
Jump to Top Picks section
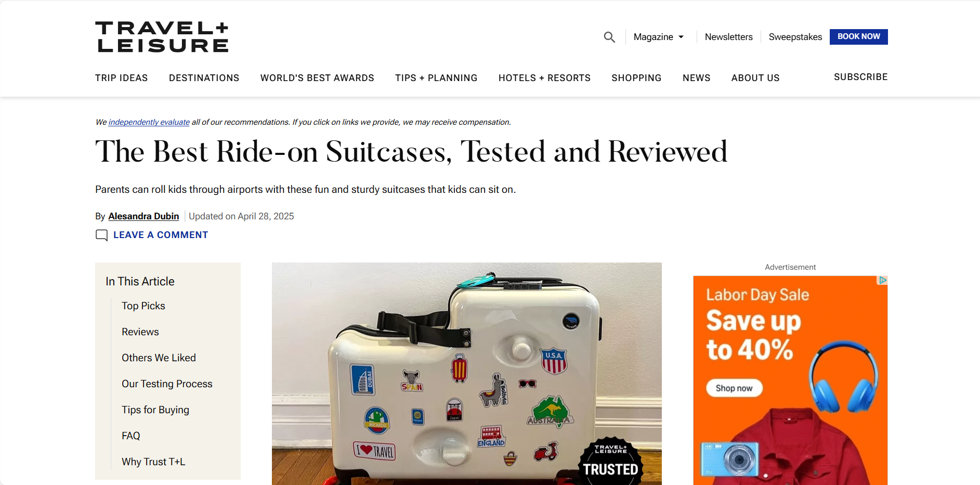click(x=143, y=306)
